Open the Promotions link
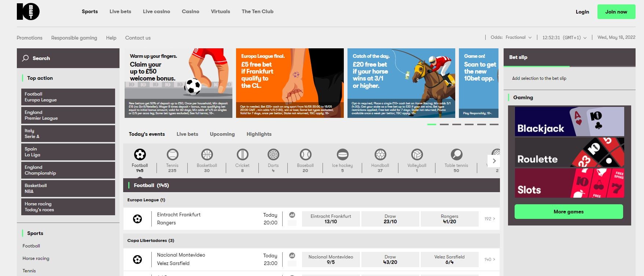Image resolution: width=644 pixels, height=276 pixels. point(30,38)
